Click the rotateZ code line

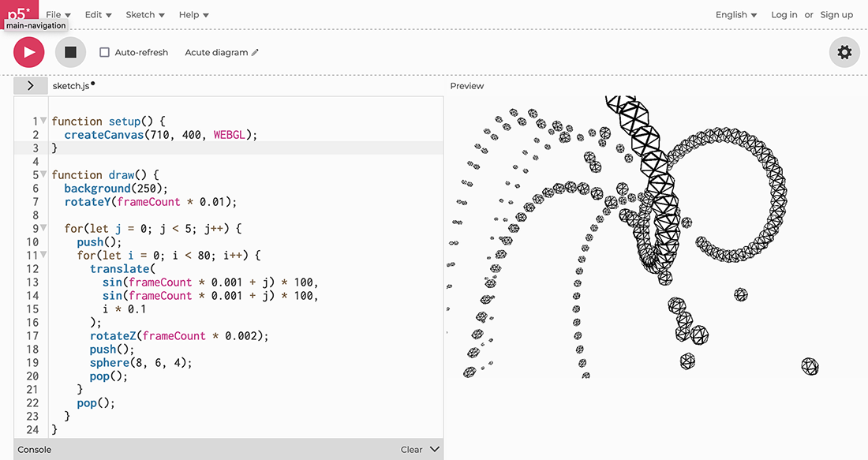coord(179,336)
